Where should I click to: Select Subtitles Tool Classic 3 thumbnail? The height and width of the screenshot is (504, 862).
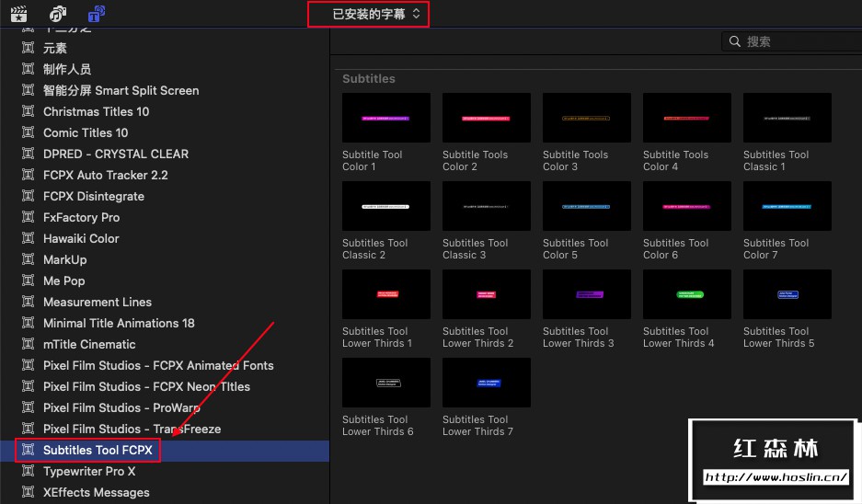pyautogui.click(x=487, y=206)
